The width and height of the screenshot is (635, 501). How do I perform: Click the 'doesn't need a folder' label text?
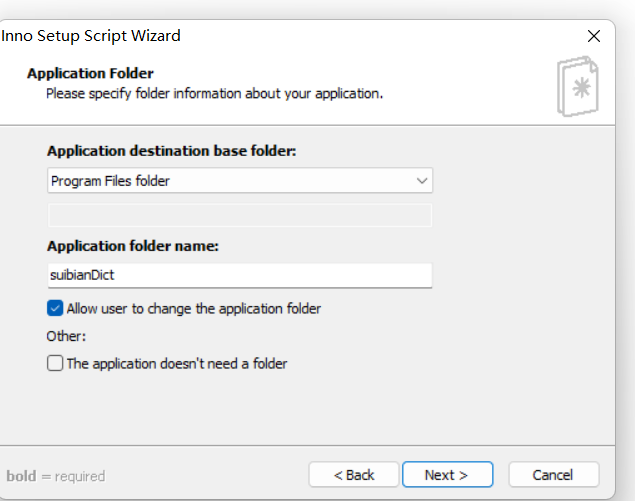tap(177, 364)
